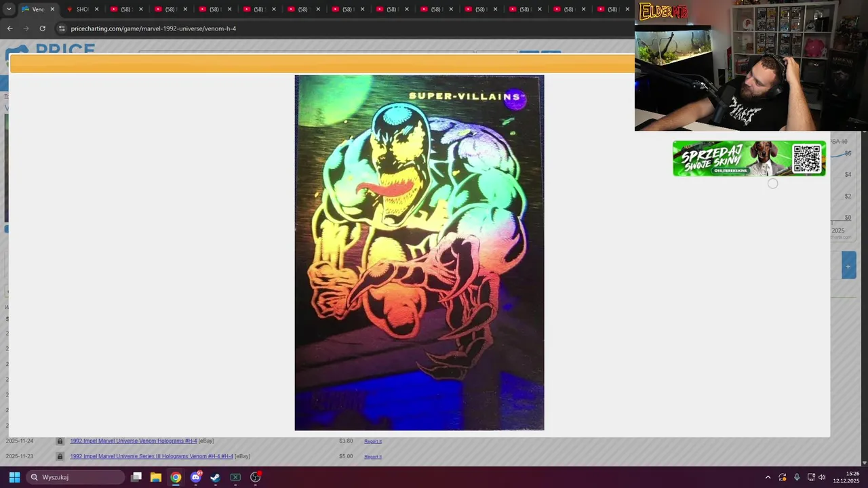
Task: Click the Chrome taskbar icon
Action: coord(176,477)
